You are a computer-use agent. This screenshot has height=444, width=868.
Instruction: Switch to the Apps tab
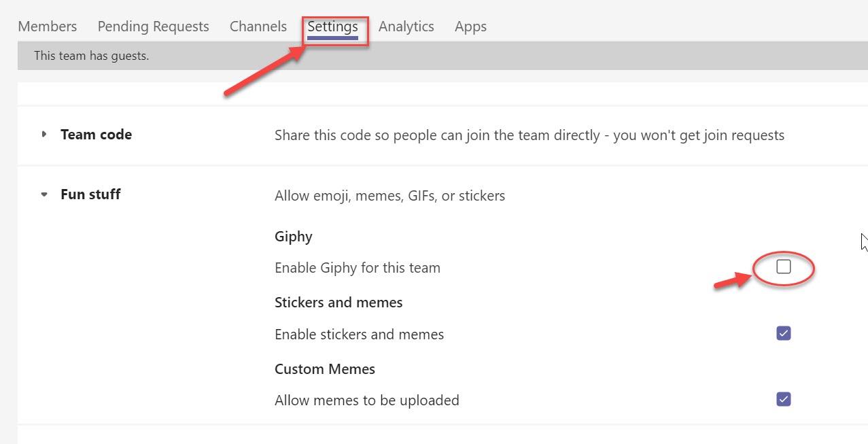click(470, 26)
